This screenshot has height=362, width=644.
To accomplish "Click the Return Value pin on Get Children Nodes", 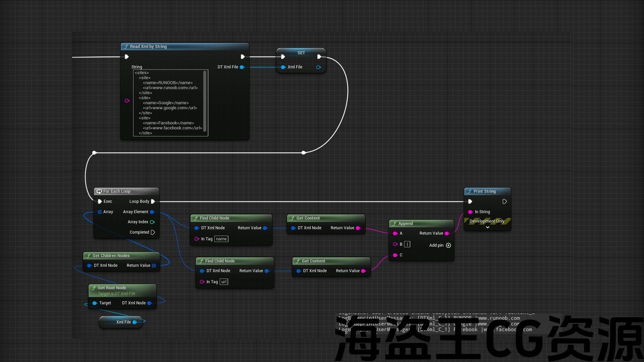I will pos(154,265).
